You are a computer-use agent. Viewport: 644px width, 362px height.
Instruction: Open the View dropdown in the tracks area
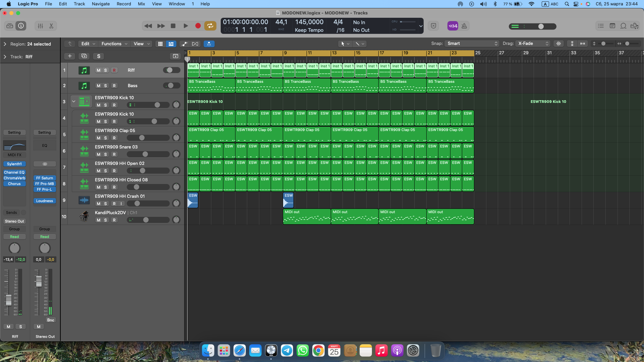point(142,44)
